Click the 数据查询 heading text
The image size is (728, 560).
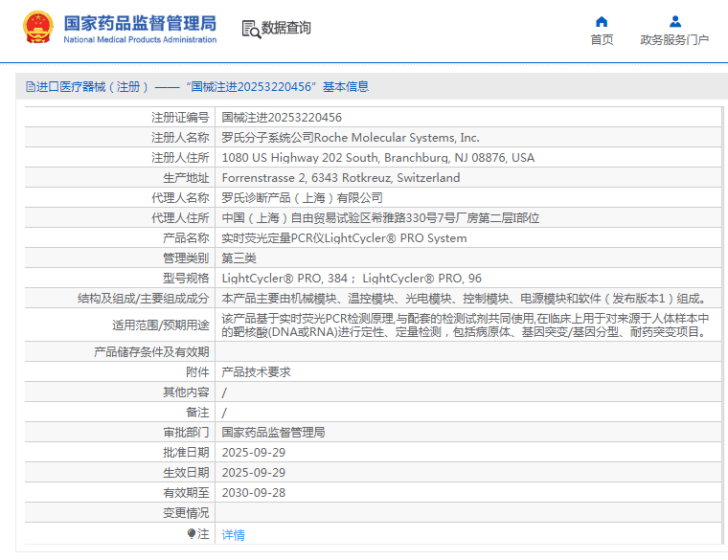point(286,28)
